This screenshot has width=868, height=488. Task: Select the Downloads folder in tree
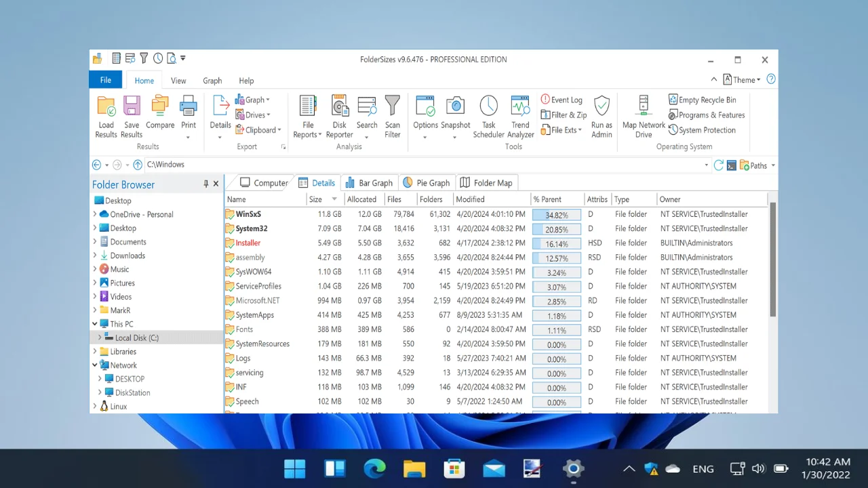pyautogui.click(x=127, y=256)
